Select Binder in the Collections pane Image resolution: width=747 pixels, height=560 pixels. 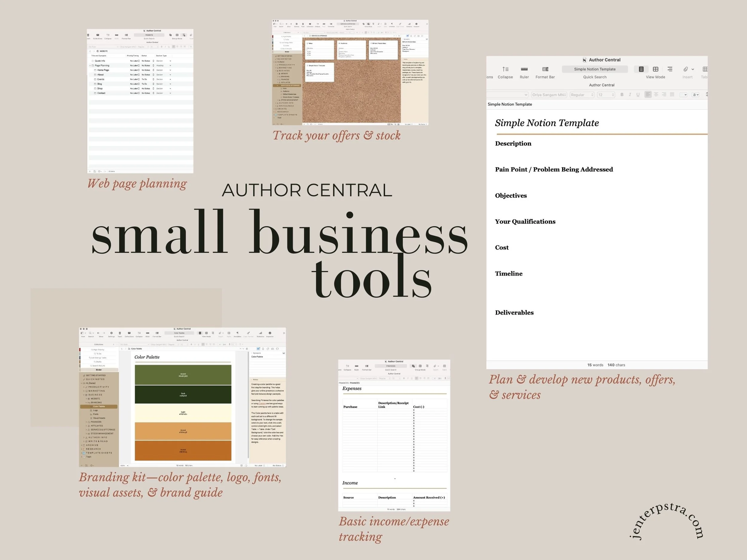[x=99, y=370]
